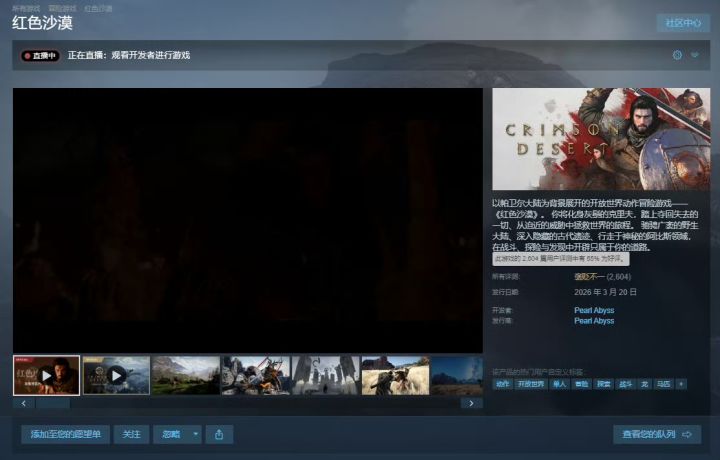Click the 马匹 tag
This screenshot has height=460, width=720.
click(664, 384)
